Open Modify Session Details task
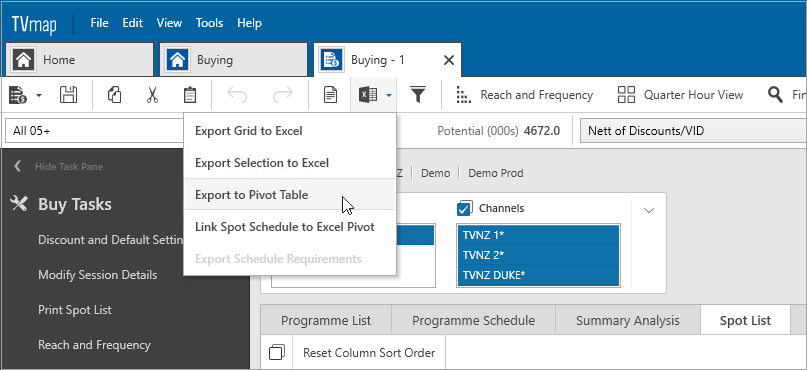 coord(97,275)
